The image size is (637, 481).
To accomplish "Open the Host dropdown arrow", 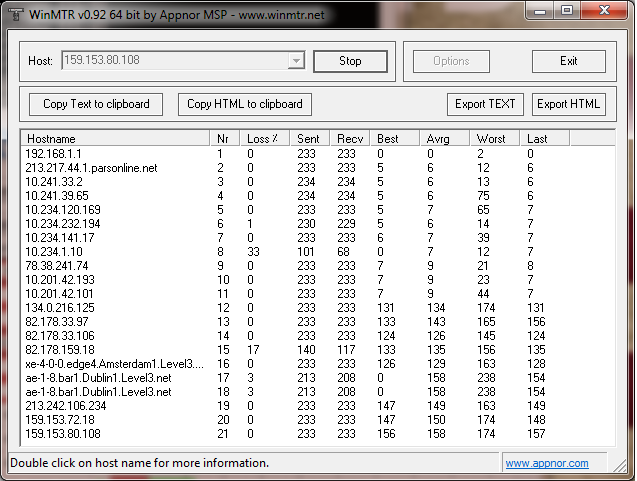I will pos(296,61).
